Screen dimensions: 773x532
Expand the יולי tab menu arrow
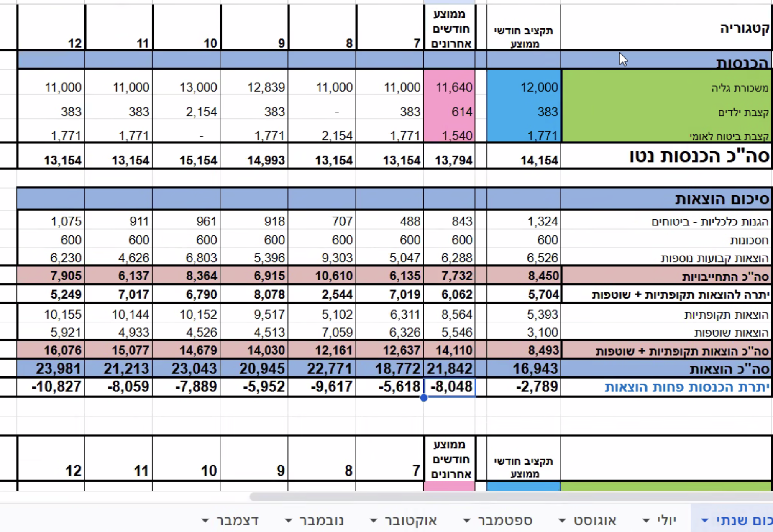pos(646,521)
